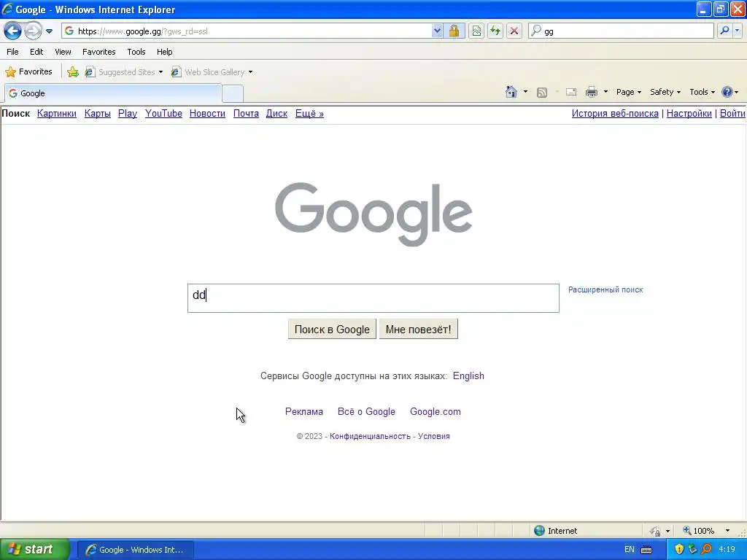
Task: Select the Google browser tab
Action: [x=113, y=93]
